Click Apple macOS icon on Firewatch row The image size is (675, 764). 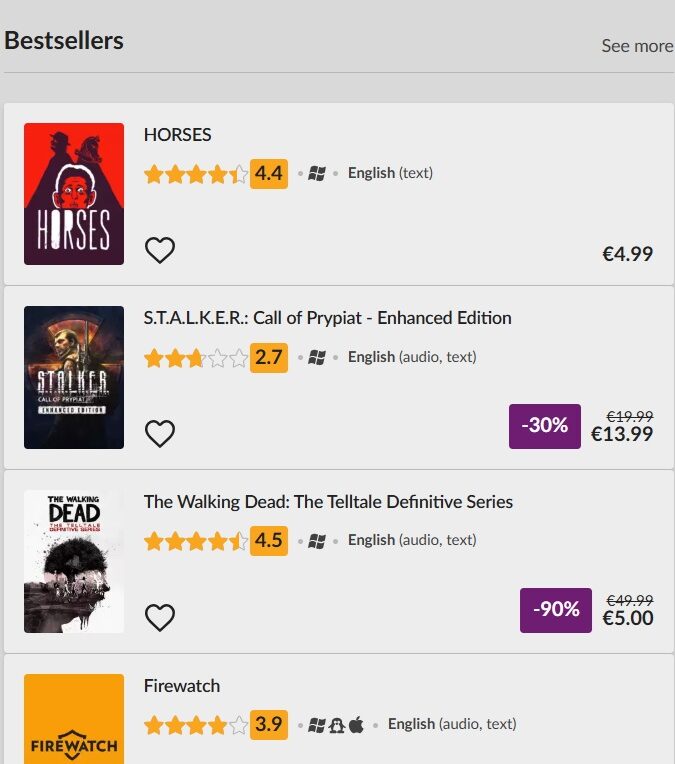pos(356,724)
